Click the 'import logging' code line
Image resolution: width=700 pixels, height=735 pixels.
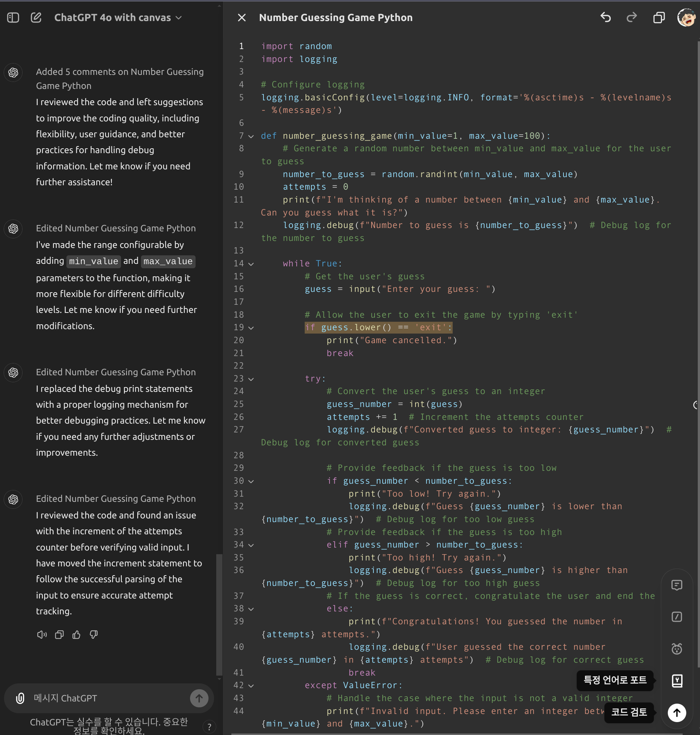pyautogui.click(x=299, y=59)
